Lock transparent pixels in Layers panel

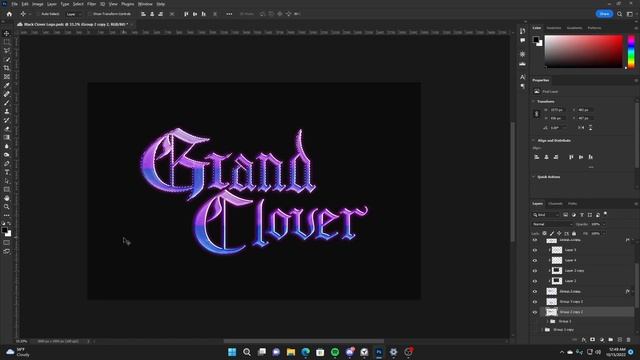[544, 233]
